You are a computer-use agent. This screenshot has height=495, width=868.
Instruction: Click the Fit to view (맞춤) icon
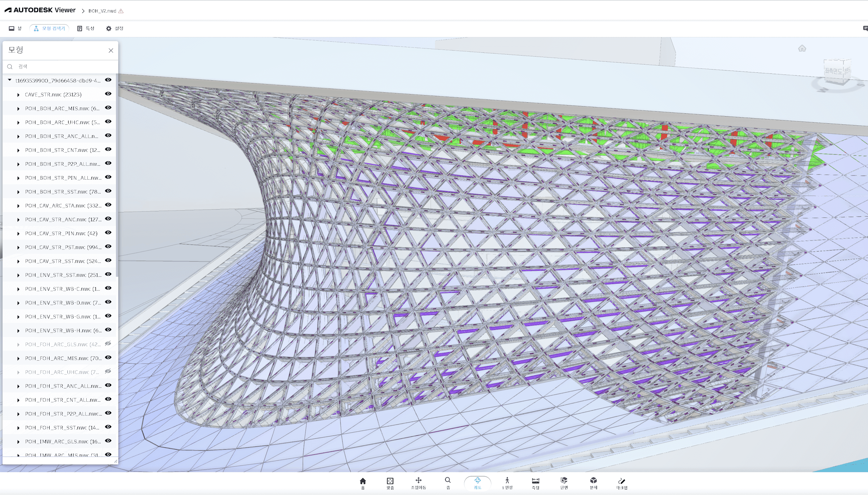[390, 483]
